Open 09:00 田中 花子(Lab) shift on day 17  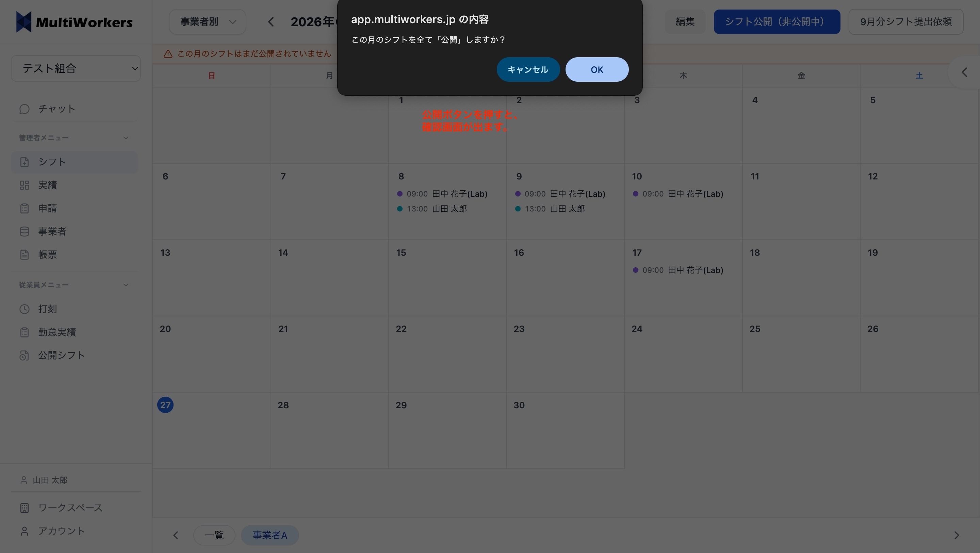pos(678,270)
